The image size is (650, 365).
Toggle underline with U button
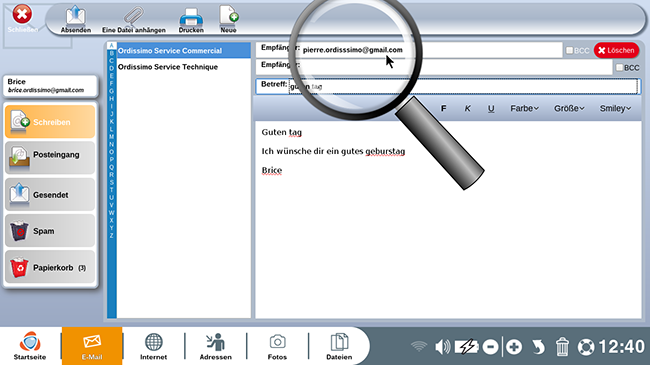coord(491,108)
